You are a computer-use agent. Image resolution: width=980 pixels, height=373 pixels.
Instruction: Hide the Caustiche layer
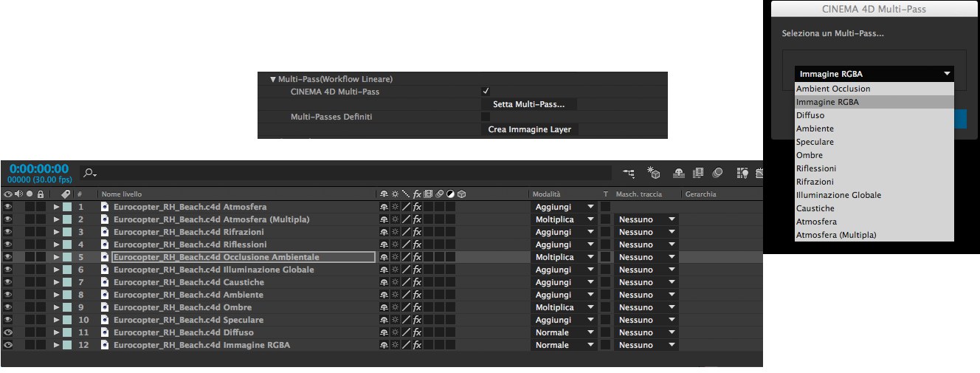tap(8, 282)
